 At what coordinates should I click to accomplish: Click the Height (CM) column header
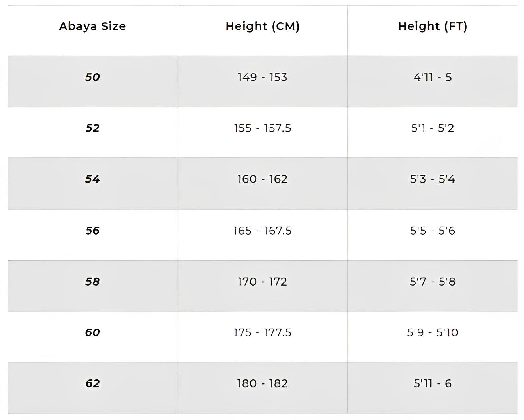click(x=262, y=26)
